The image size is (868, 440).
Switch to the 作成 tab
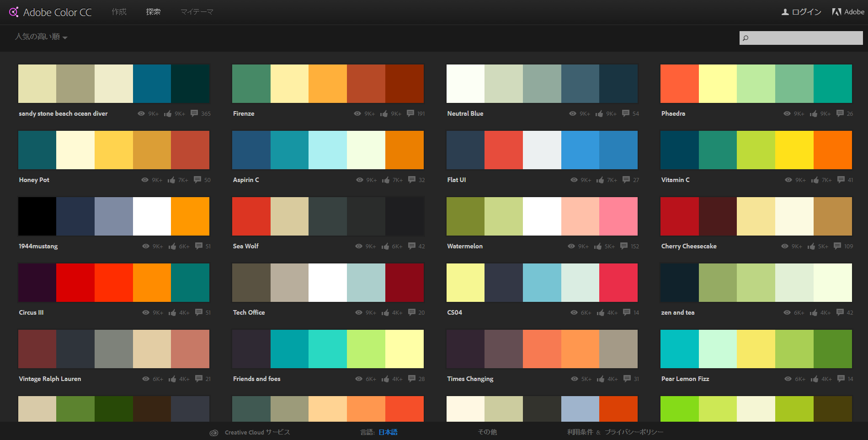coord(119,12)
